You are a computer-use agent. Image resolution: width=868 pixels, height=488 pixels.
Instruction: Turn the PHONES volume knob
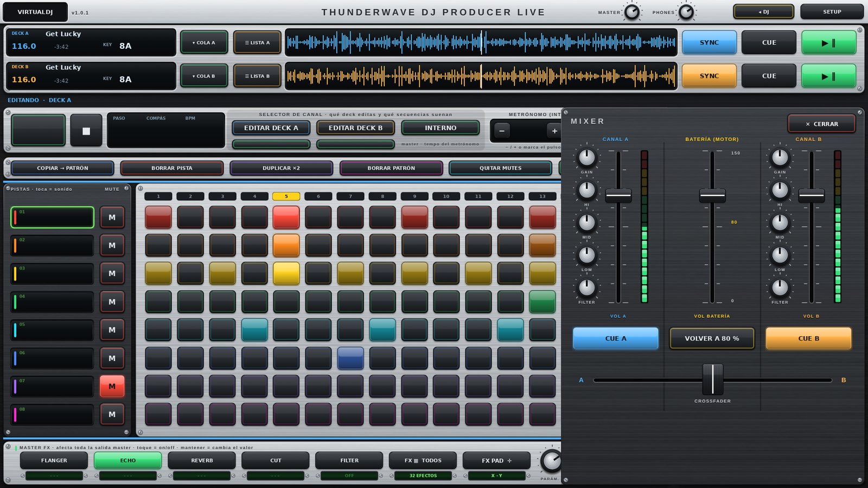click(x=686, y=12)
